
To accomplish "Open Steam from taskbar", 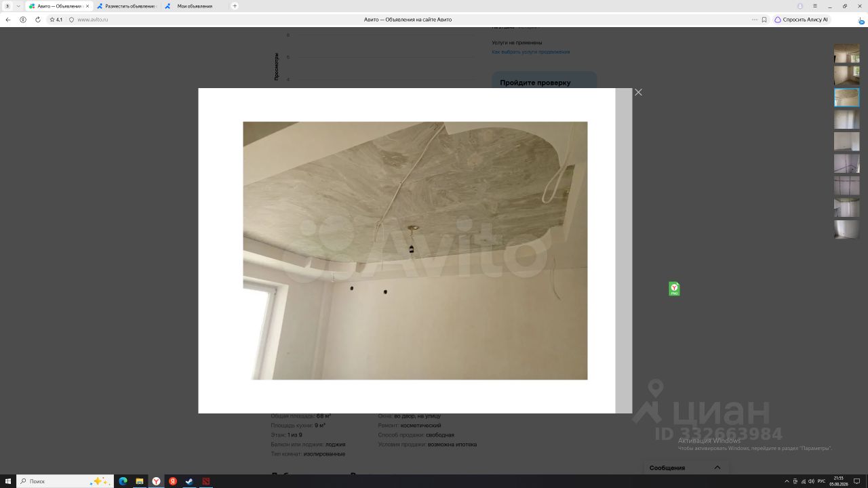I will [x=189, y=481].
